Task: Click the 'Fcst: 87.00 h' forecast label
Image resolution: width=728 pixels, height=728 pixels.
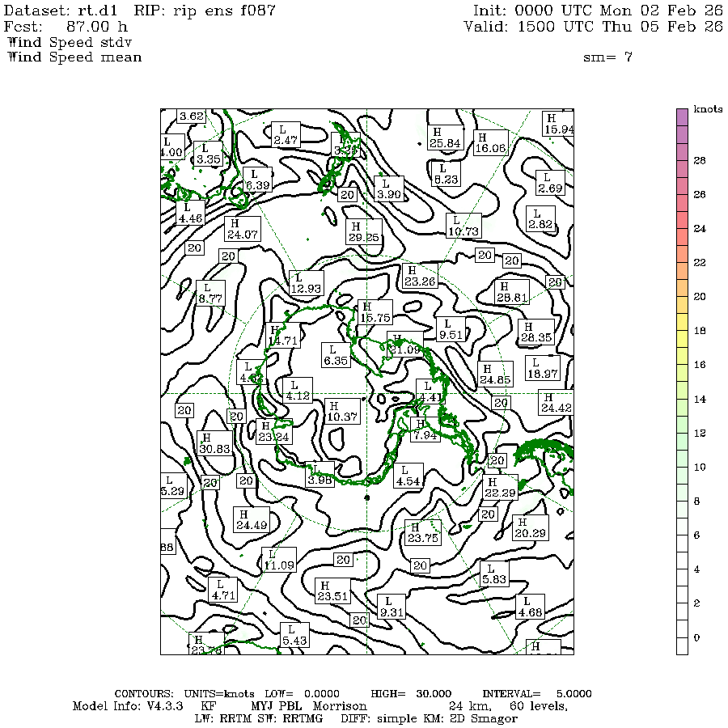Action: pyautogui.click(x=66, y=27)
